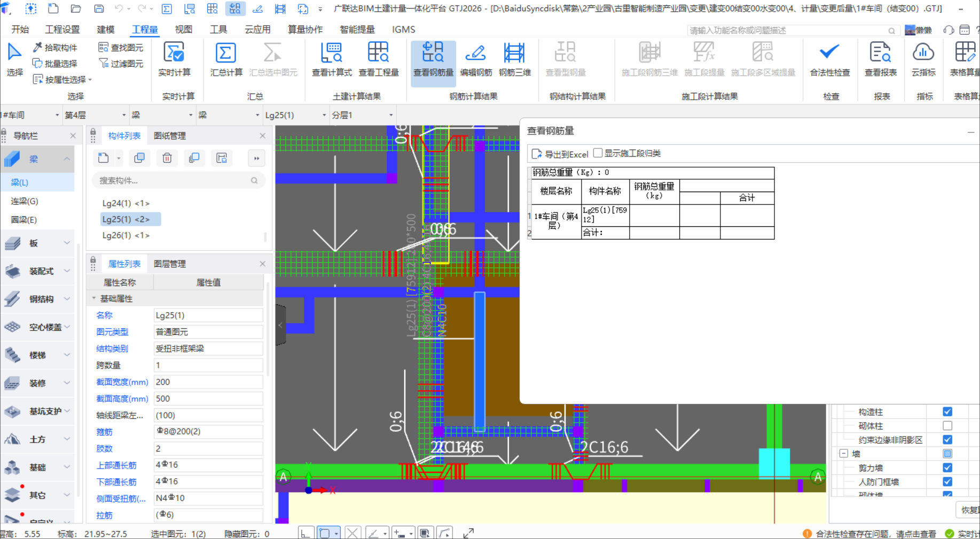The width and height of the screenshot is (980, 539).
Task: Run 合法性检查 validity check
Action: (x=830, y=59)
